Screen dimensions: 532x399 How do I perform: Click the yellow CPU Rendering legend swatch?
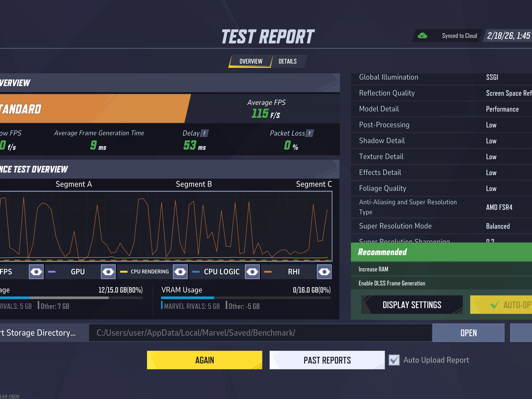124,272
